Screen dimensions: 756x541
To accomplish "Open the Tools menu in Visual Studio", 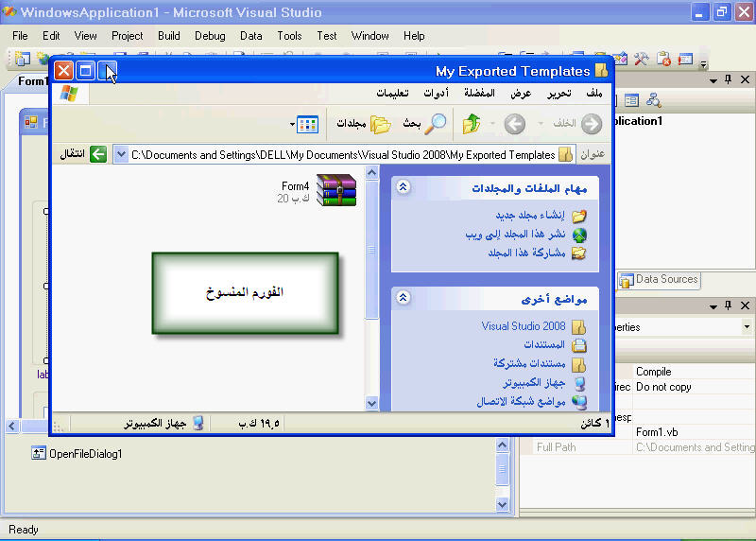I will coord(289,36).
